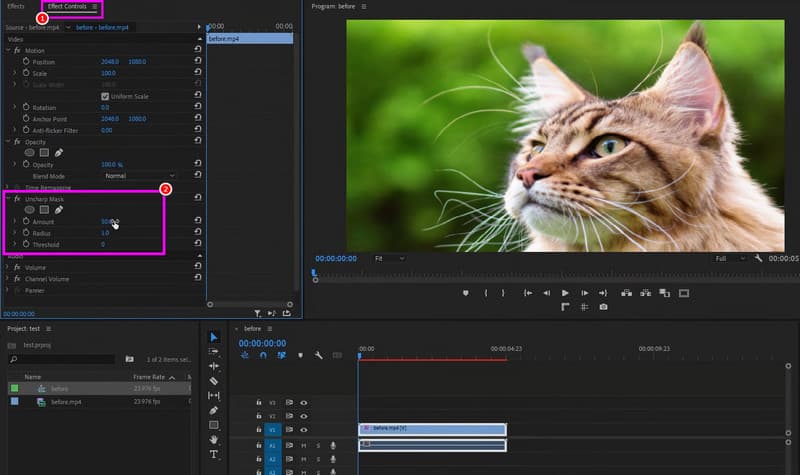Open the Full playback resolution dropdown

pyautogui.click(x=730, y=259)
